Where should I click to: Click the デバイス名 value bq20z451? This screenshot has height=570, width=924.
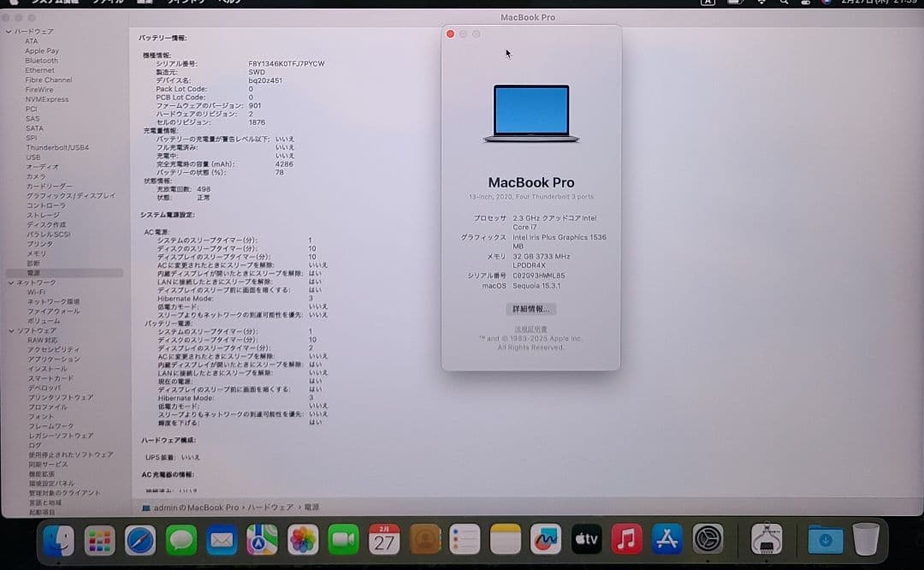(x=265, y=80)
